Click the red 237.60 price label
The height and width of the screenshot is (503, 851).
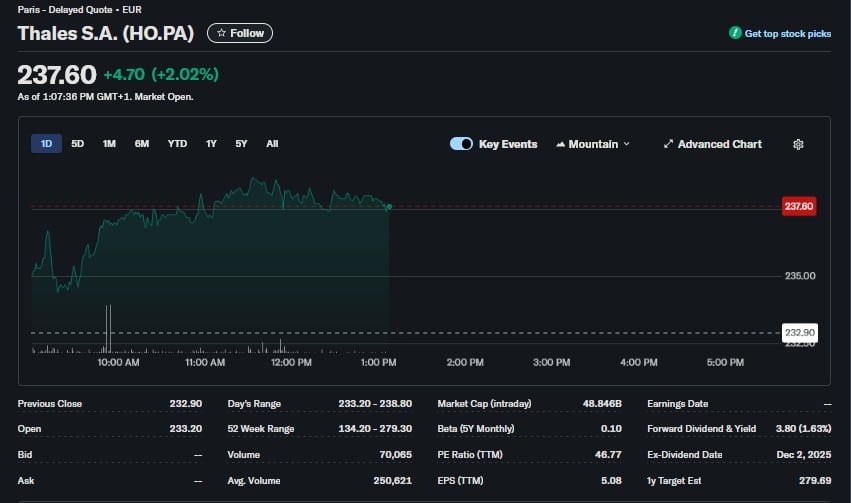[x=799, y=206]
